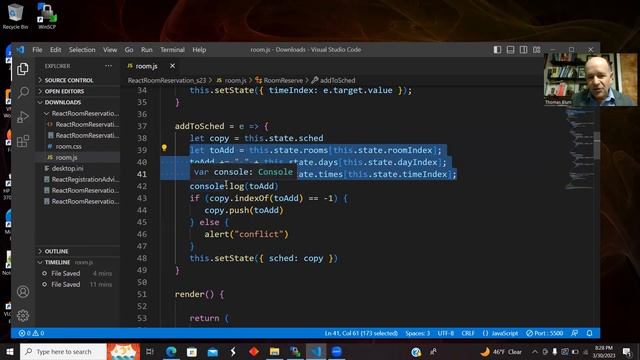The width and height of the screenshot is (640, 360).
Task: Click room.js breadcrumb item
Action: click(232, 80)
